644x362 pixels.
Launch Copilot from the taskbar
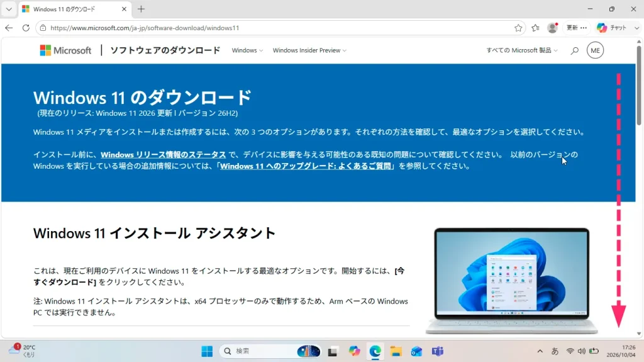[354, 351]
